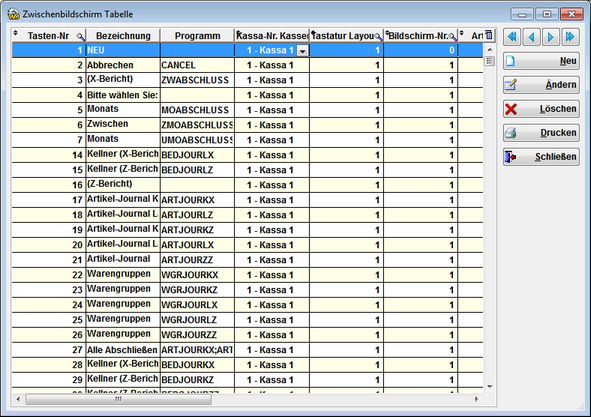The height and width of the screenshot is (417, 591).
Task: Click the Ändern button
Action: (x=541, y=85)
